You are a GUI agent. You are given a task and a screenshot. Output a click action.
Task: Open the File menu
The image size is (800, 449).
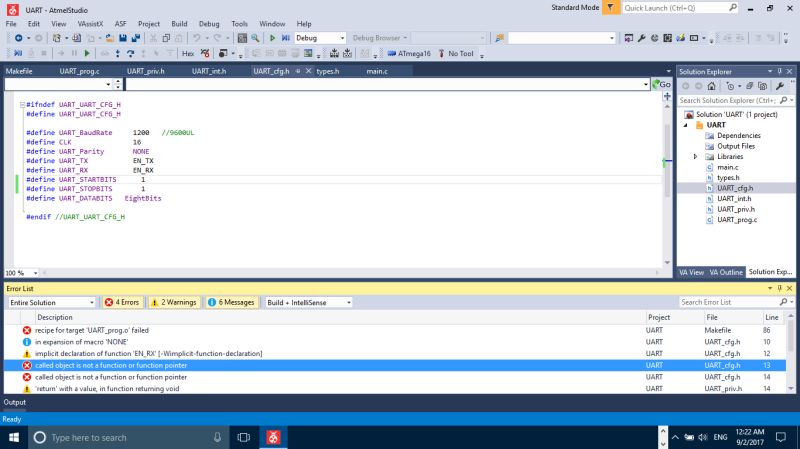[11, 24]
